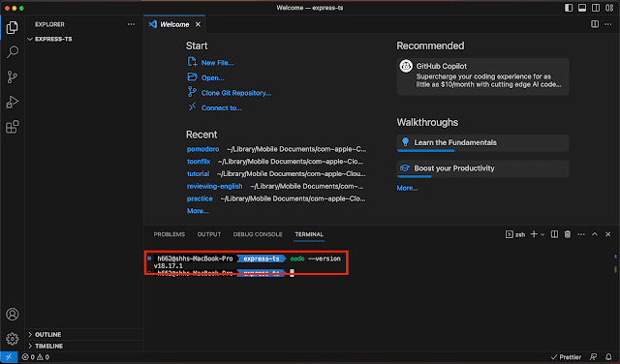Click Clone Git Repository link
Viewport: 620px width, 364px height.
pyautogui.click(x=236, y=93)
